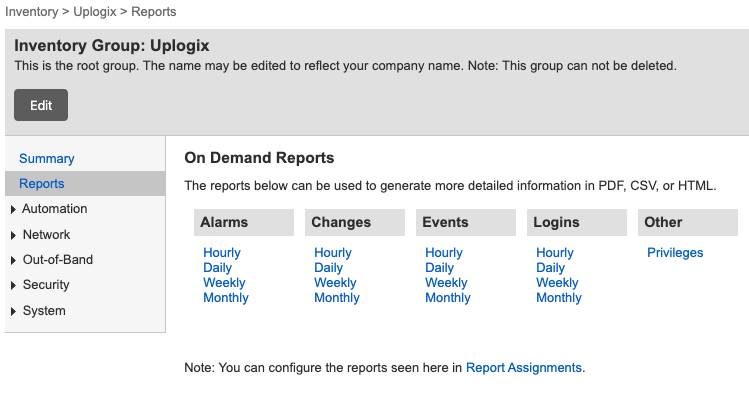Follow the Report Assignments link
The height and width of the screenshot is (393, 749).
(x=524, y=368)
